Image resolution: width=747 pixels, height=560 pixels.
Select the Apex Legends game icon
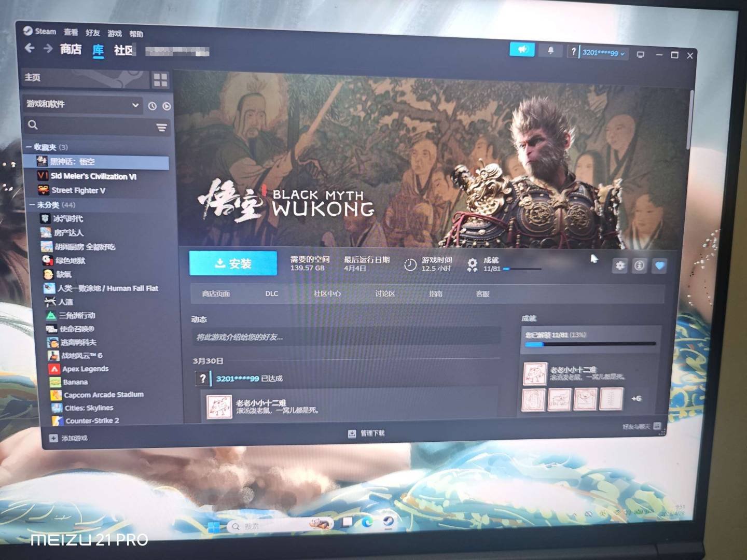(x=54, y=369)
